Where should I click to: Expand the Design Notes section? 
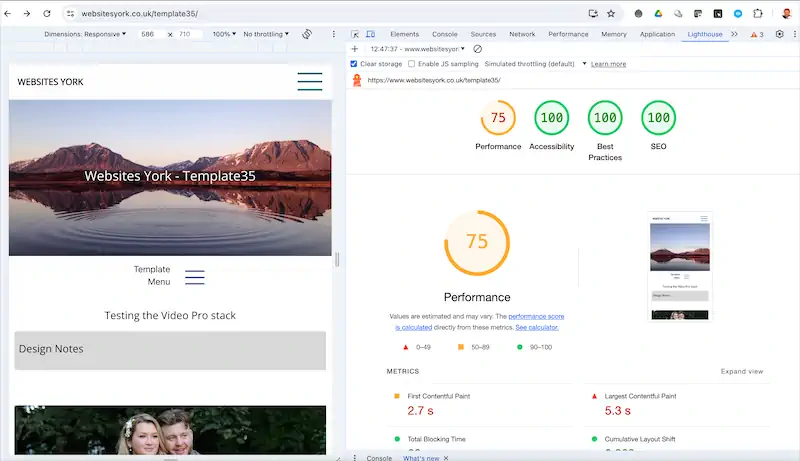[x=170, y=350]
